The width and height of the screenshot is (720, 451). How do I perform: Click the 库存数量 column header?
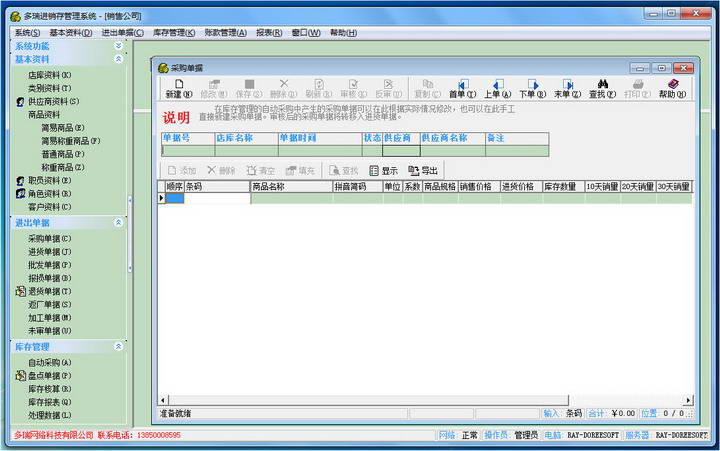coord(563,186)
